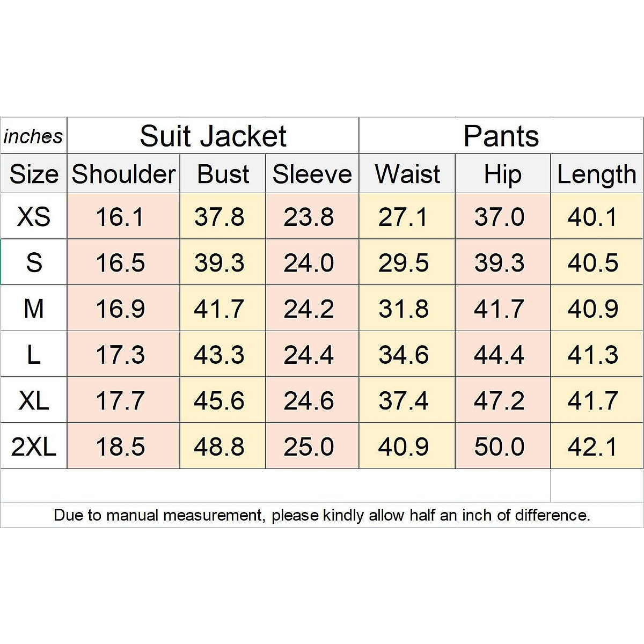Click the Suit Jacket header cell
Screen dimensions: 644x644
click(213, 136)
